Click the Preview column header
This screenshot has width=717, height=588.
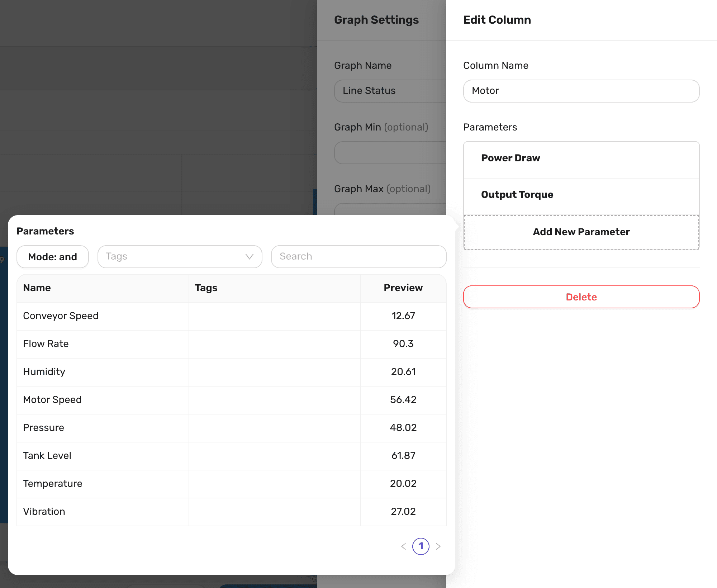click(x=403, y=288)
